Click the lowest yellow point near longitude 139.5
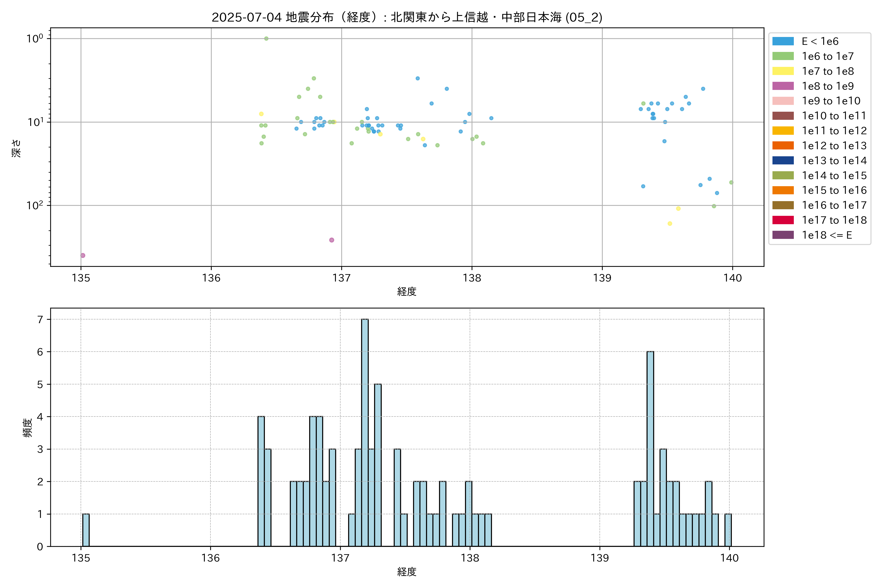This screenshot has width=882, height=588. coord(670,223)
